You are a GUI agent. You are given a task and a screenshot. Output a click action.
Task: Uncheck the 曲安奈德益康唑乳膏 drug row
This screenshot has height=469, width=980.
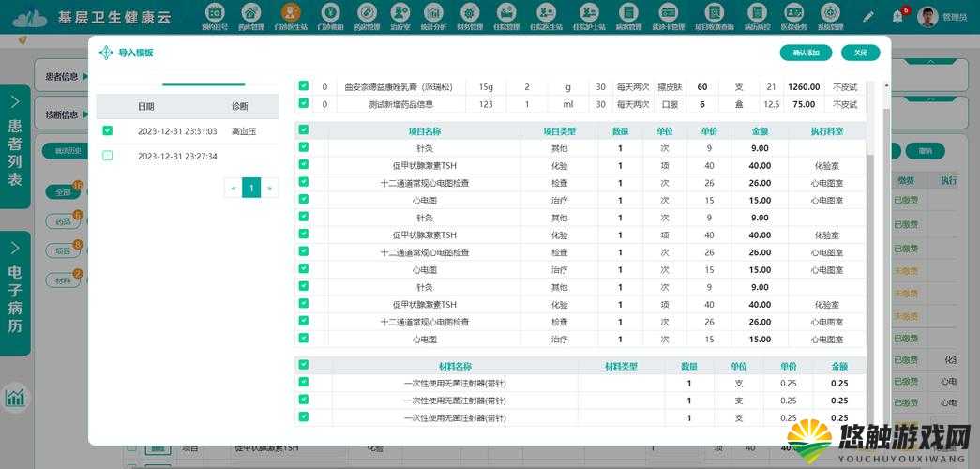click(x=303, y=86)
